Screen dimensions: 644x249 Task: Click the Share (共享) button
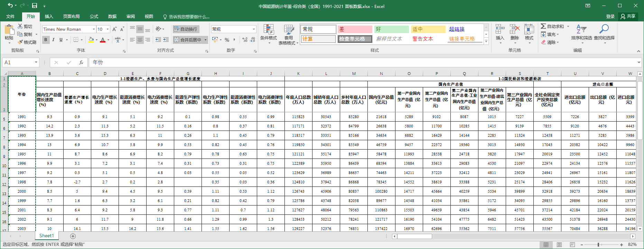pos(628,16)
